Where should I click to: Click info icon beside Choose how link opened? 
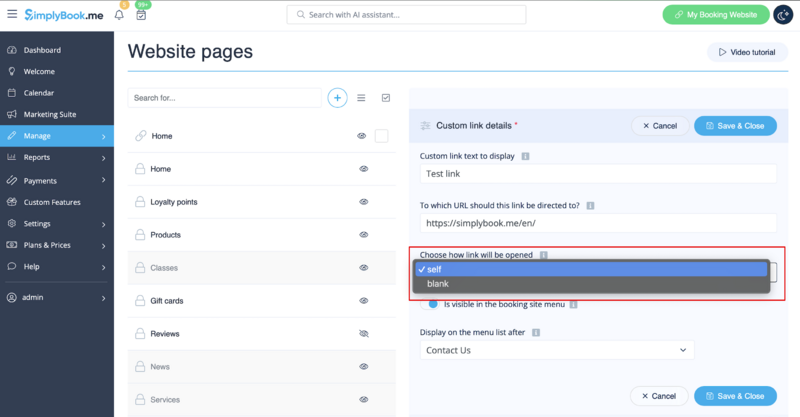click(544, 255)
